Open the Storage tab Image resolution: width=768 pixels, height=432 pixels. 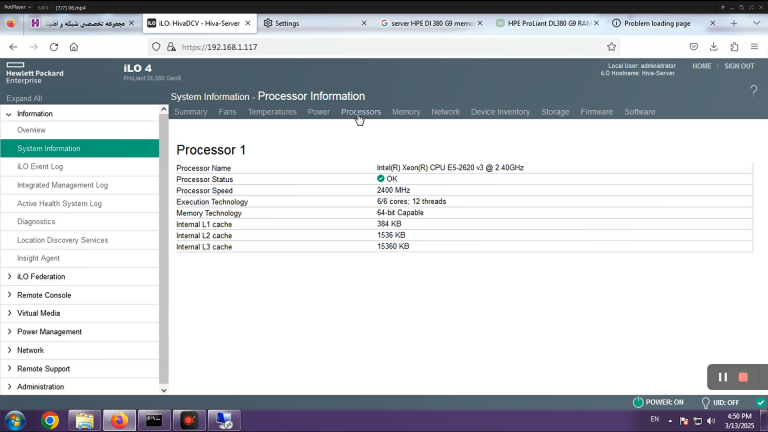tap(555, 112)
